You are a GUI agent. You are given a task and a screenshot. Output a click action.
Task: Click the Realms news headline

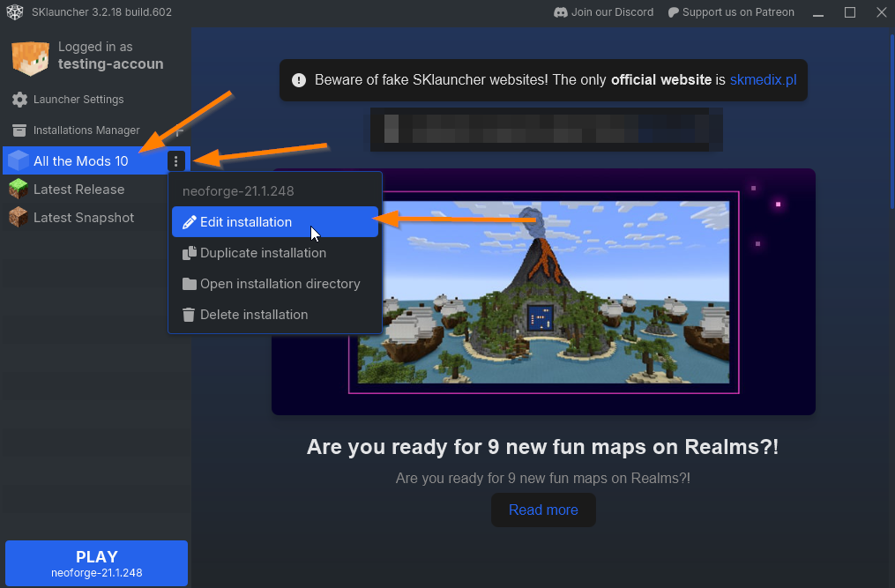point(543,447)
